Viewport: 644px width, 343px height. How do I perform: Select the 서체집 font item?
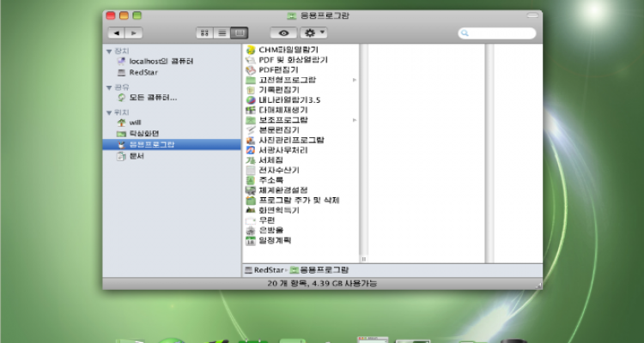pyautogui.click(x=264, y=160)
